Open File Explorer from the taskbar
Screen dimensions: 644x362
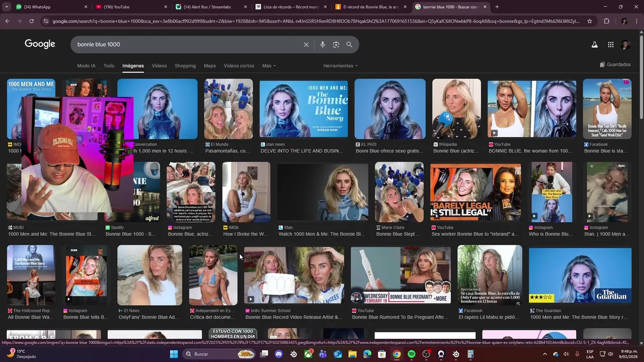[352, 354]
